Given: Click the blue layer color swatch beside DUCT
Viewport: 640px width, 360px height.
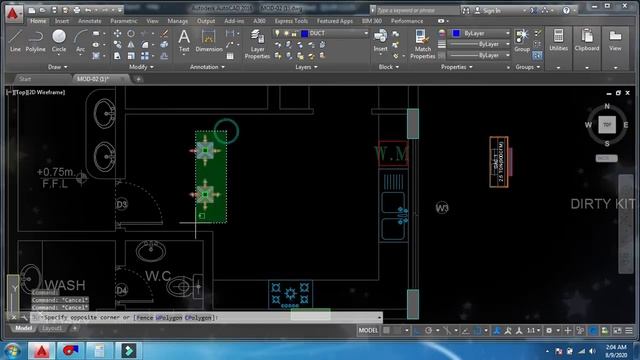Looking at the screenshot, I should [x=304, y=33].
